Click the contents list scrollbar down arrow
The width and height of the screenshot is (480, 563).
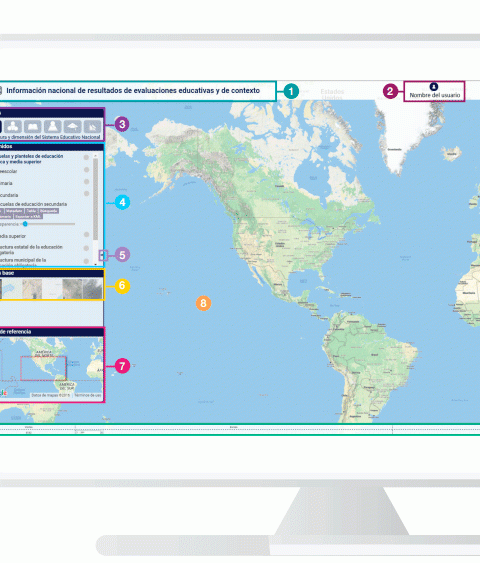click(x=95, y=264)
